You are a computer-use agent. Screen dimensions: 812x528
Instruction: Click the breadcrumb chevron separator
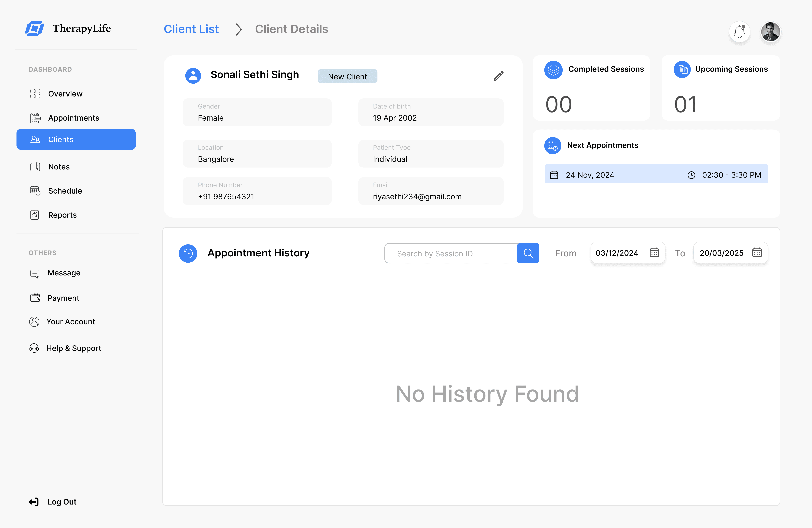(239, 29)
